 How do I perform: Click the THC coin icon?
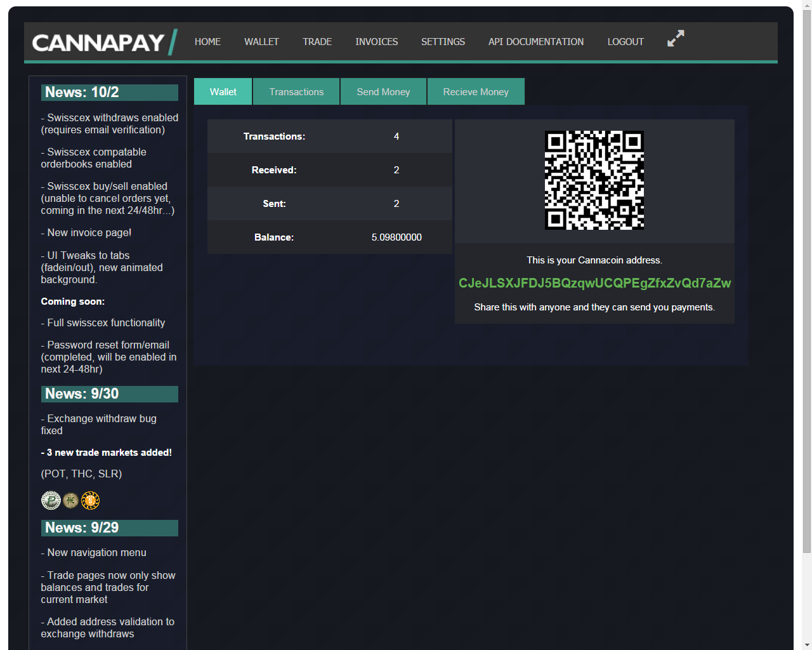coord(70,500)
